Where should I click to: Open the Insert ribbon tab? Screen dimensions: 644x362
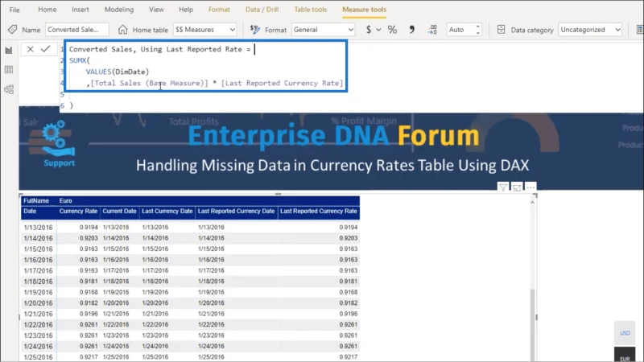tap(80, 10)
